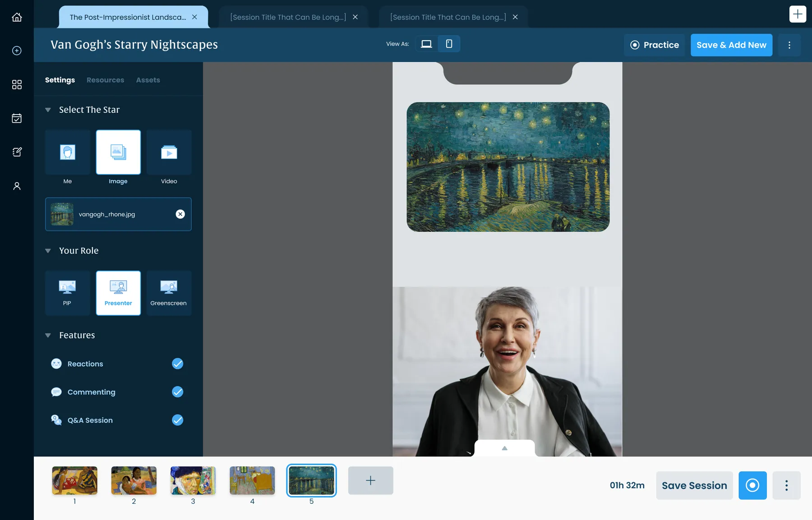
Task: Close The Post-Impressionist Landscape tab
Action: click(194, 17)
